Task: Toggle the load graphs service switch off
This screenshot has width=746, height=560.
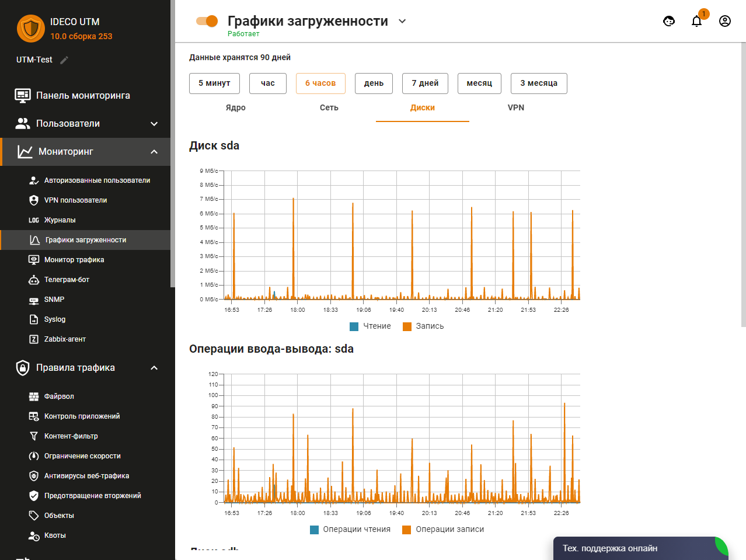Action: click(x=207, y=21)
